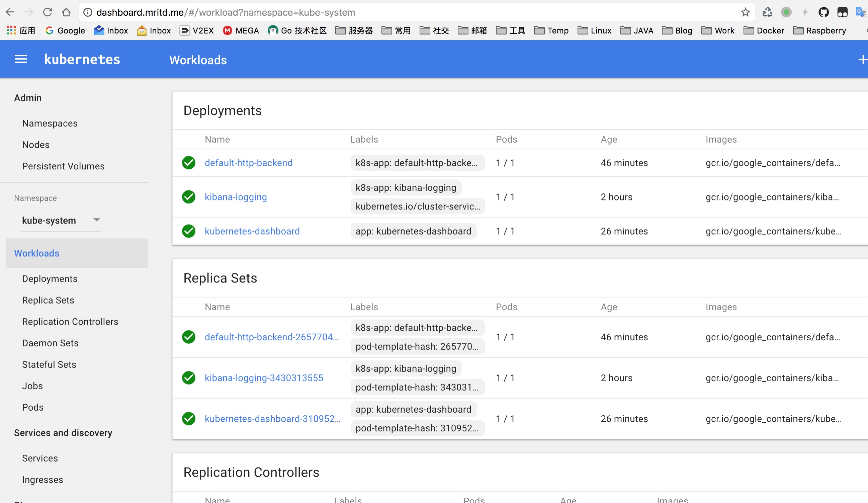This screenshot has width=868, height=503.
Task: Click the GitHub icon in browser toolbar
Action: (824, 12)
